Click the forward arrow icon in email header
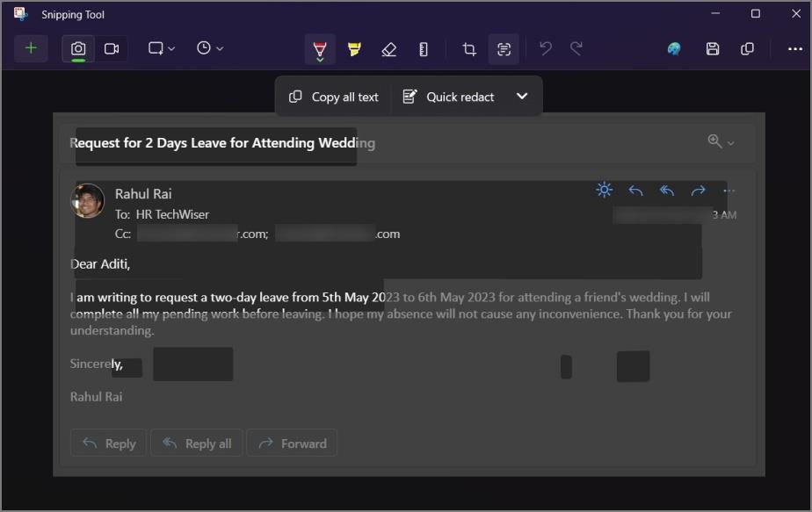Viewport: 812px width, 512px height. tap(698, 191)
